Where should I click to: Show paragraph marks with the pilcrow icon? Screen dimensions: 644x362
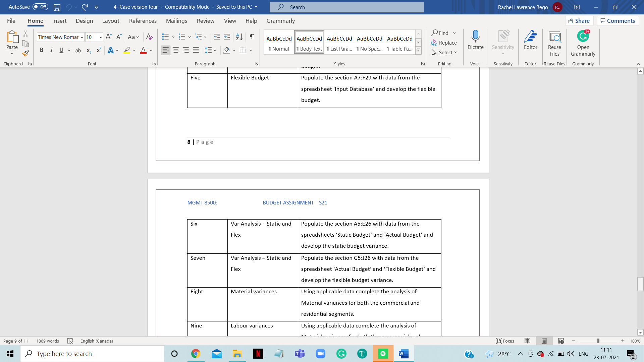252,37
